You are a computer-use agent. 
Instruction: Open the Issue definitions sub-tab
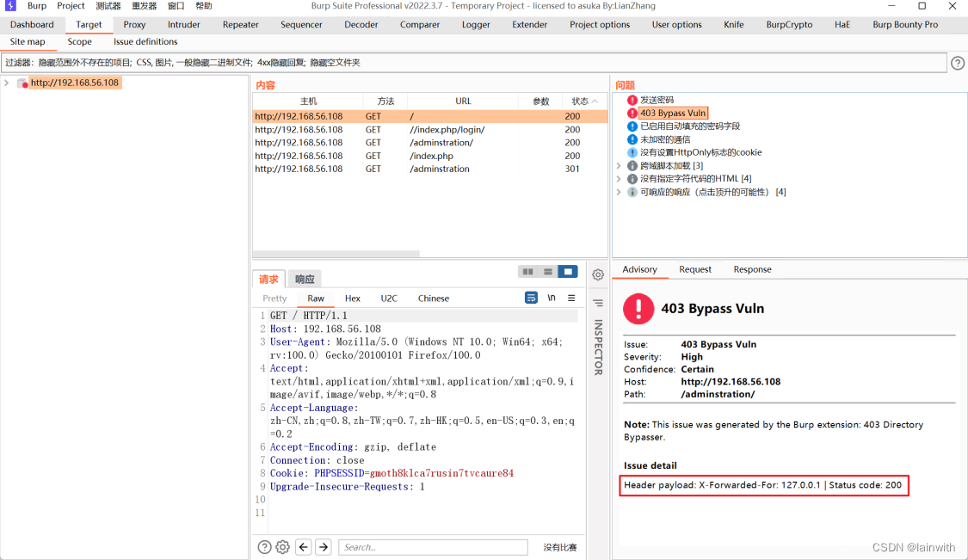tap(145, 41)
